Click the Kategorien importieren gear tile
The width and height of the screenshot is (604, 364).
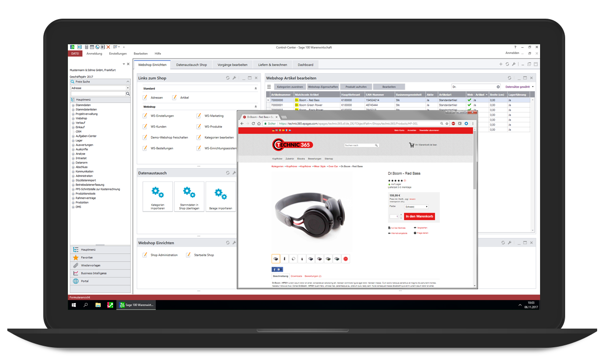click(x=157, y=196)
